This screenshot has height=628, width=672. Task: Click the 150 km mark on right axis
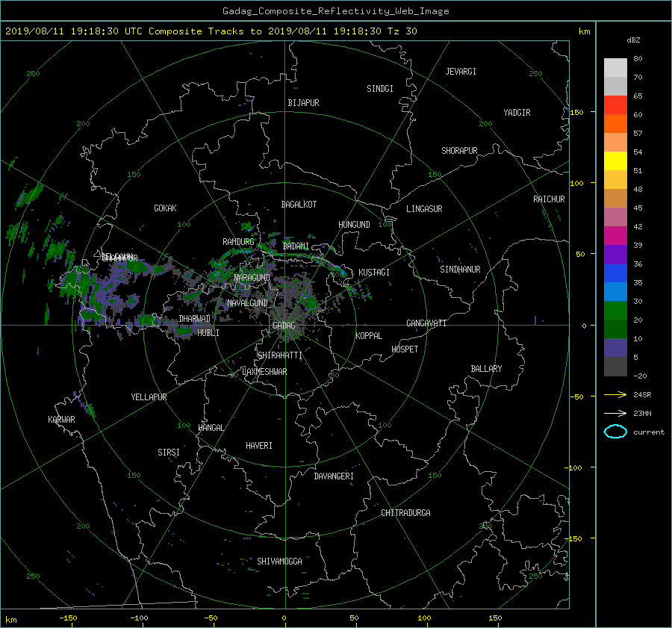coord(577,112)
